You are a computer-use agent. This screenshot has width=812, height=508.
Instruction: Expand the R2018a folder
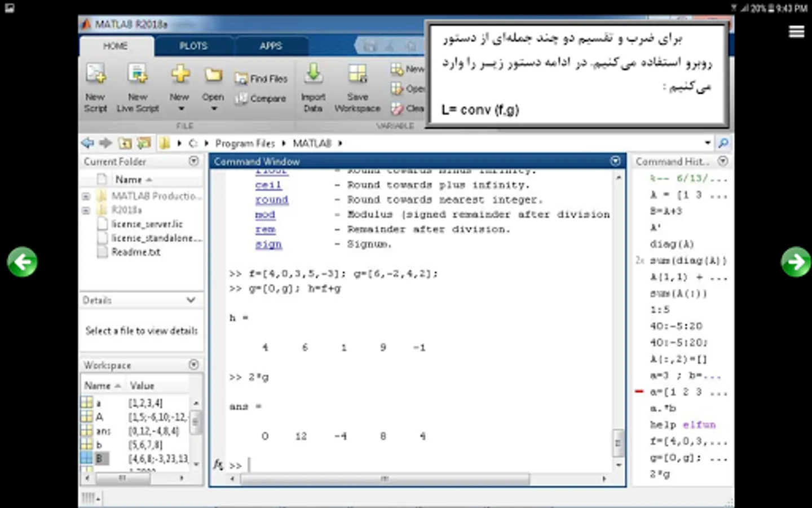86,211
